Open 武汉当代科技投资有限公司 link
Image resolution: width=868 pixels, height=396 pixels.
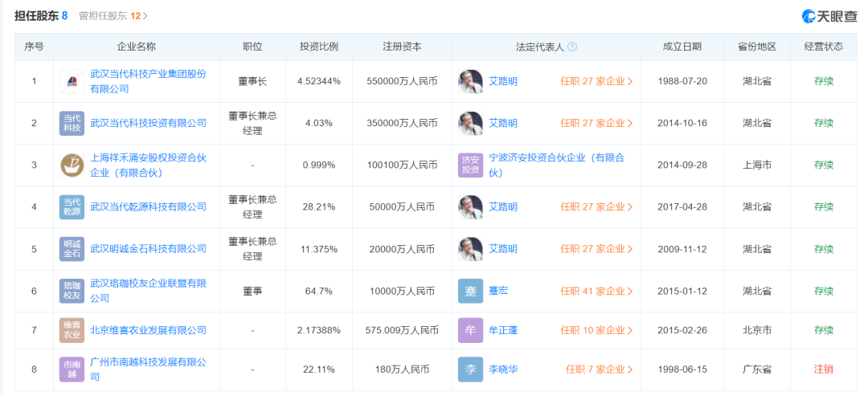click(x=148, y=124)
